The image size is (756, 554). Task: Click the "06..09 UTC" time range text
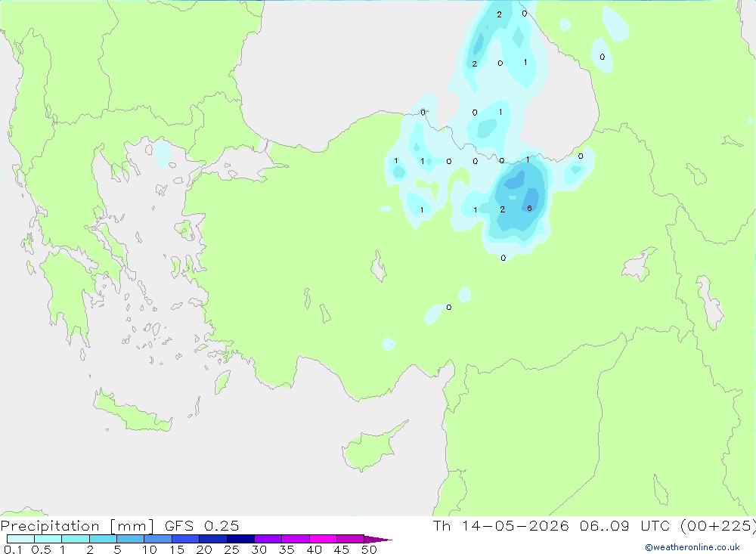[627, 525]
